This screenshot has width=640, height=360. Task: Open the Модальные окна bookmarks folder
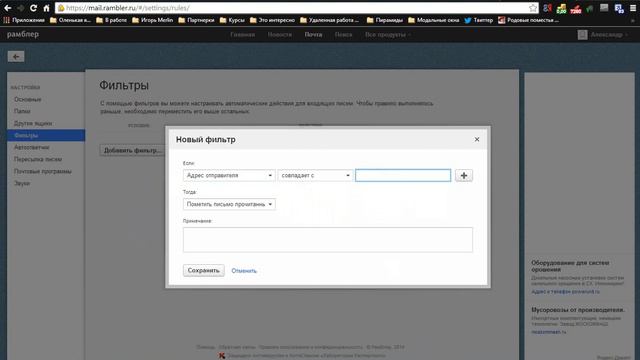433,20
